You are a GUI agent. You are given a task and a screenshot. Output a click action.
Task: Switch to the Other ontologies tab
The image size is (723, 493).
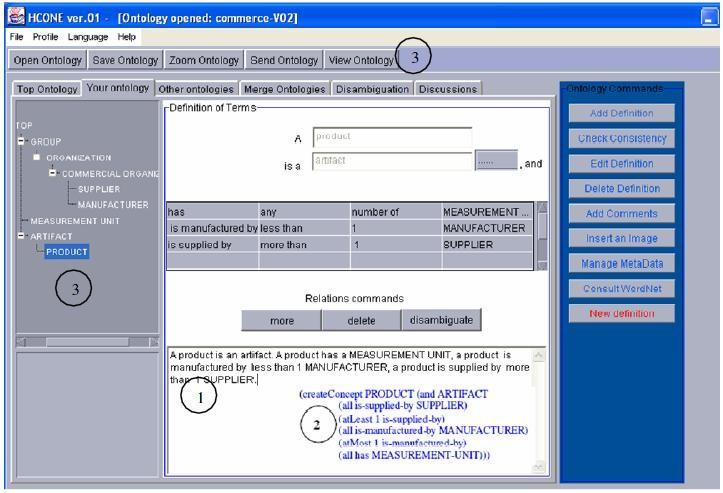[196, 89]
